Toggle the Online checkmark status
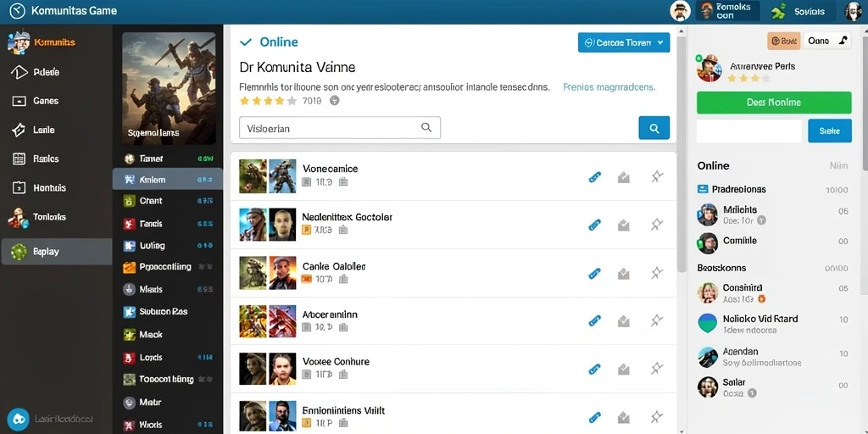The height and width of the screenshot is (434, 868). pyautogui.click(x=246, y=42)
